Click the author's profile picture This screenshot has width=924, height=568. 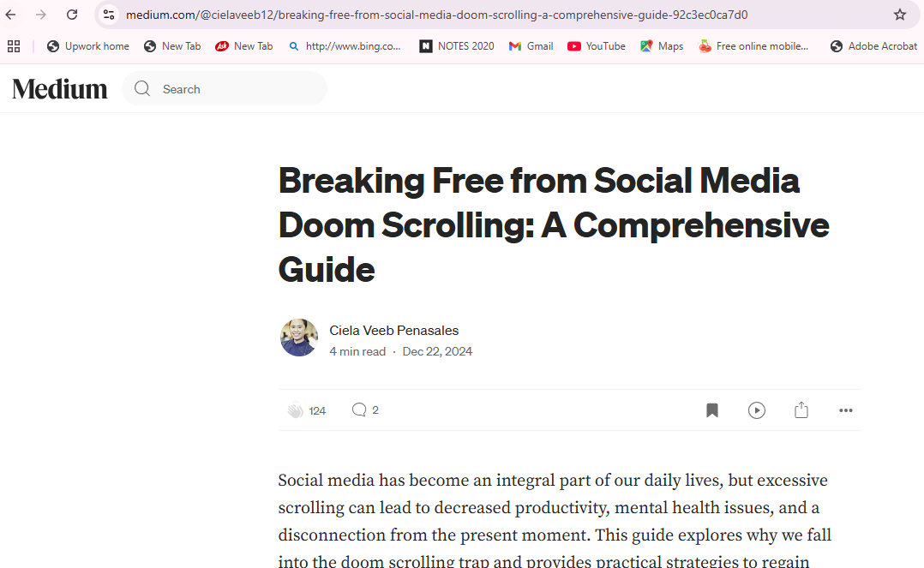point(299,338)
